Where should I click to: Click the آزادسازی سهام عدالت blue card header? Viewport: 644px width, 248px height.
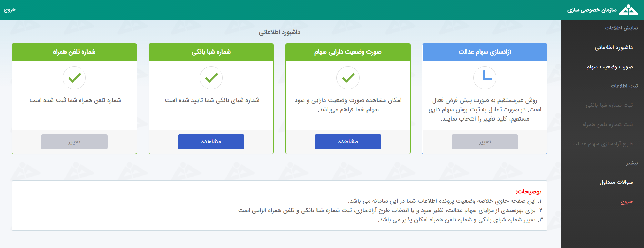pos(485,52)
